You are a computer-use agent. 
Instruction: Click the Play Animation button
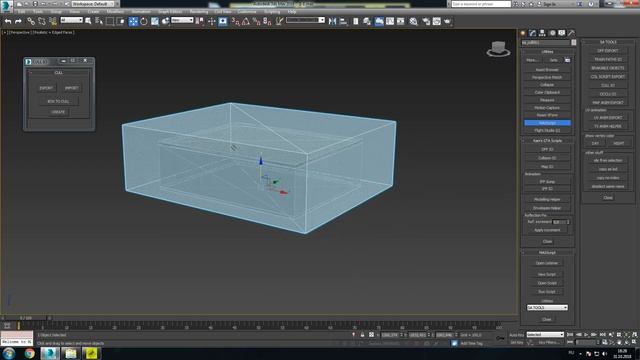tap(587, 335)
